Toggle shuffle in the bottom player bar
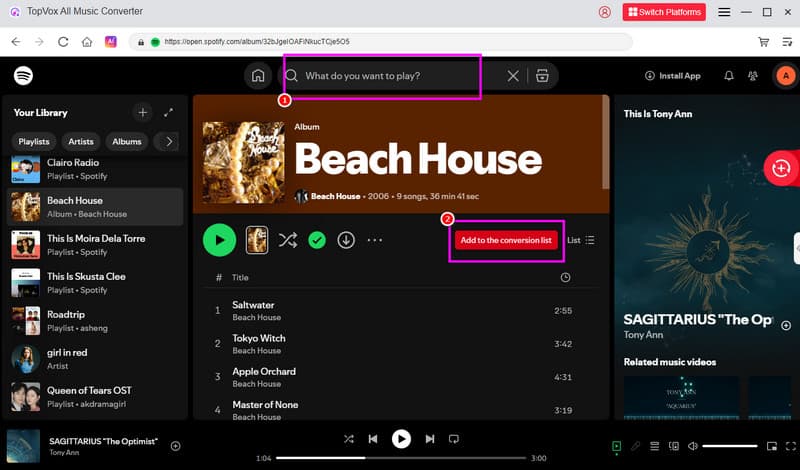The height and width of the screenshot is (470, 800). 349,438
